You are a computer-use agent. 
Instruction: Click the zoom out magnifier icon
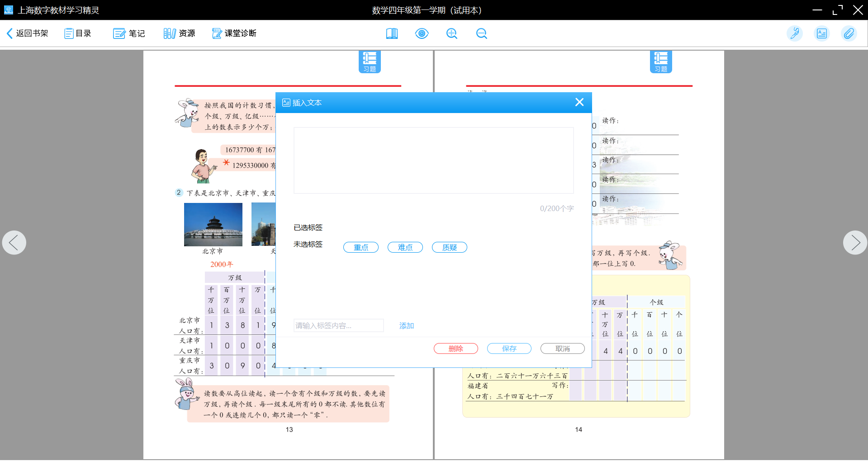click(x=481, y=33)
